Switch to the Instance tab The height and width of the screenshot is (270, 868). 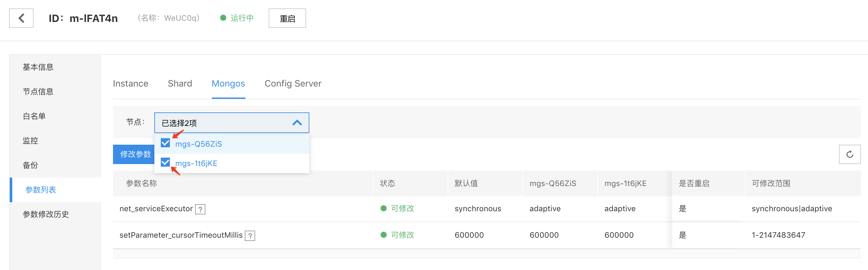130,84
